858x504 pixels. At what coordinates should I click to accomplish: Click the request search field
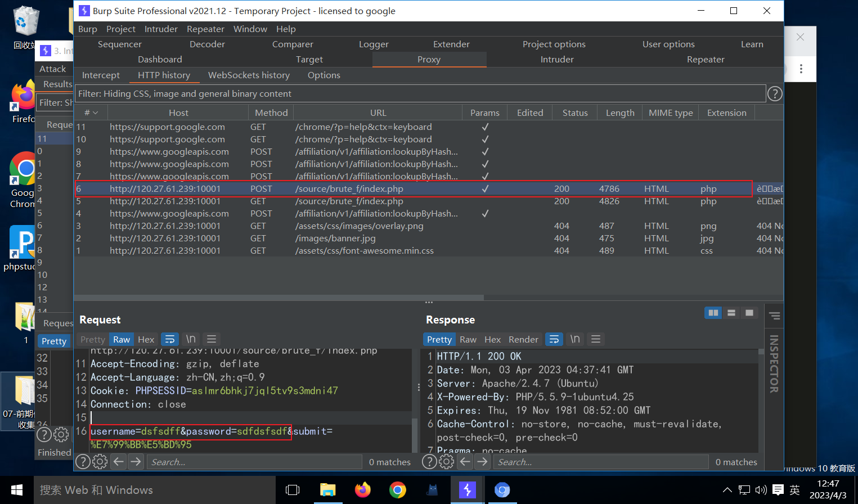254,462
